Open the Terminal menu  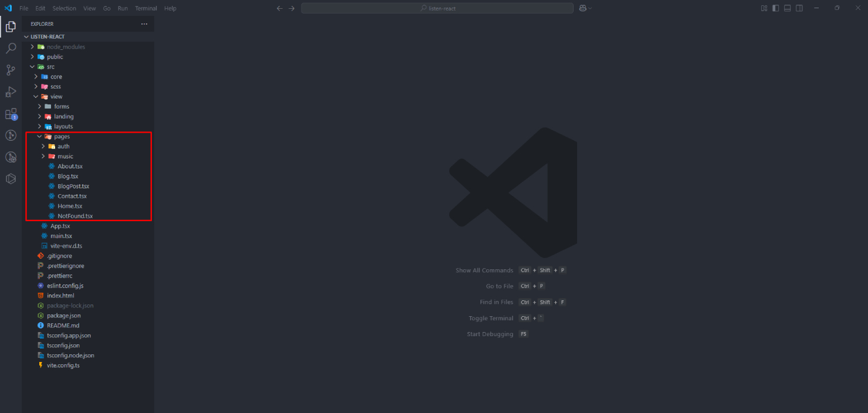pos(146,8)
